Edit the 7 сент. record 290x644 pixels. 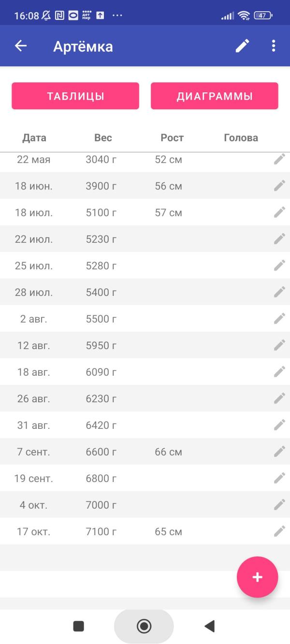279,452
